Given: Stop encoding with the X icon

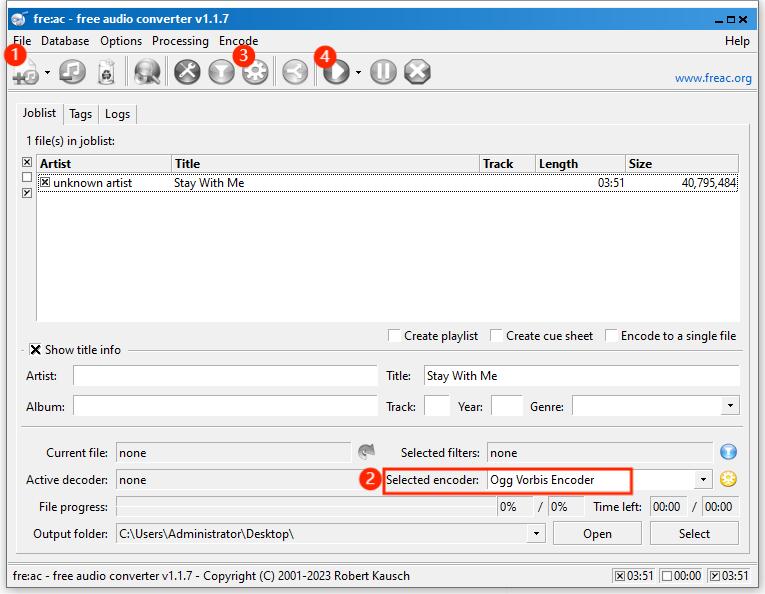Looking at the screenshot, I should (417, 72).
